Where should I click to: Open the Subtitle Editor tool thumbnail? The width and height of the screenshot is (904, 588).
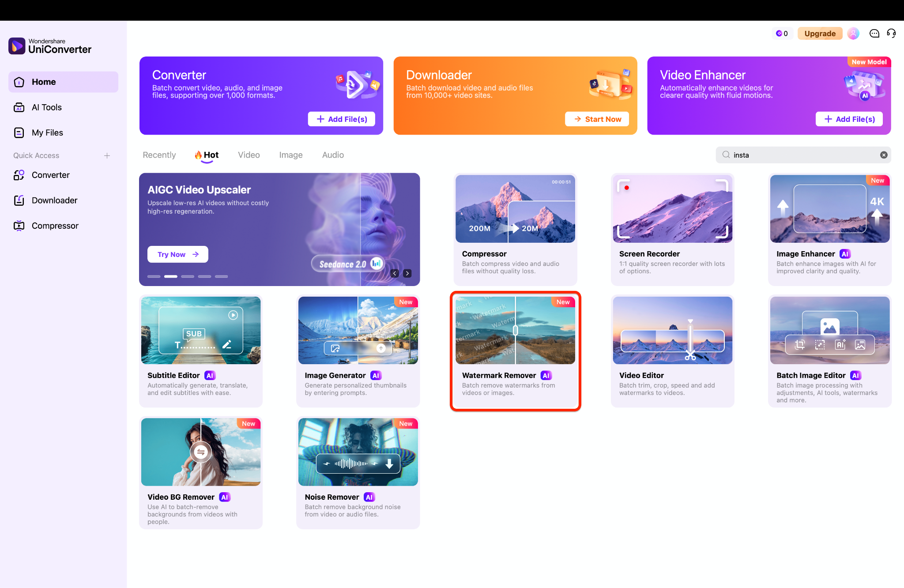pos(201,330)
